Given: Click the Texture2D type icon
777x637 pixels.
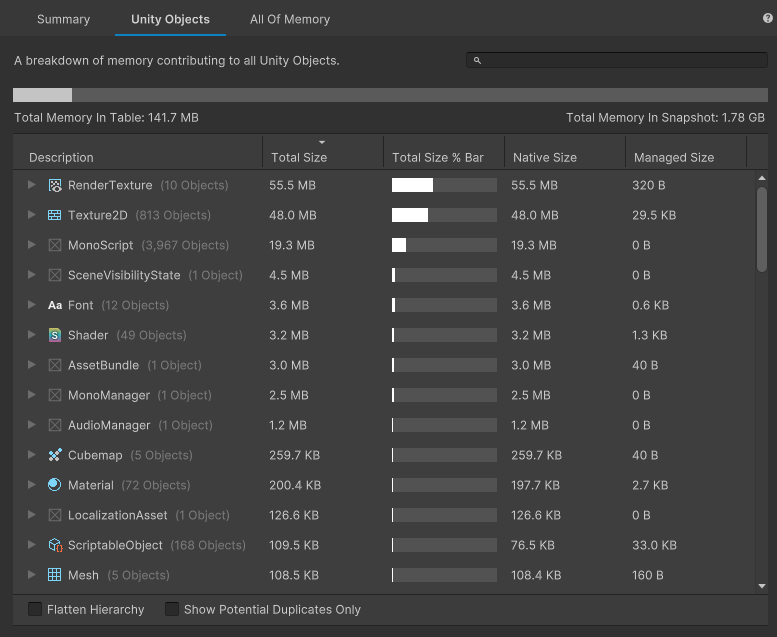Looking at the screenshot, I should (55, 215).
